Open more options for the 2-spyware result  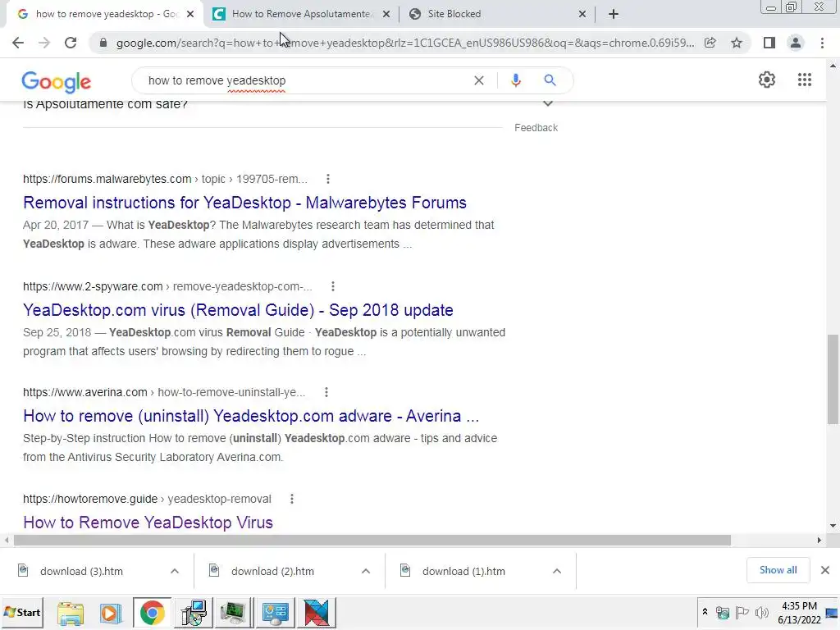point(333,286)
